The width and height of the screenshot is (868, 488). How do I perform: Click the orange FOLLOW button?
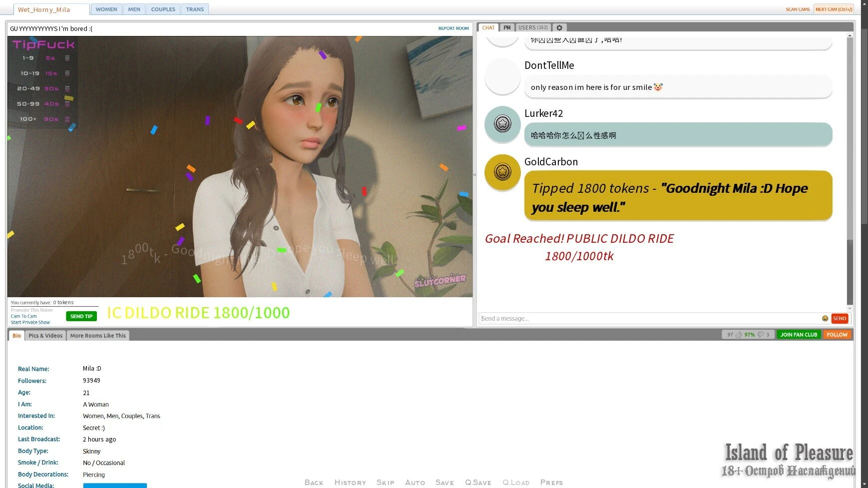[x=837, y=335]
